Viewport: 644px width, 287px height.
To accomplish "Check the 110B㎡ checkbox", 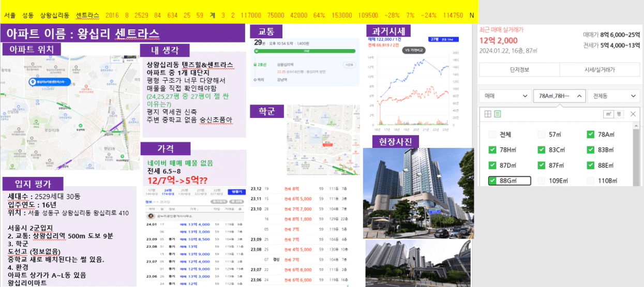I will 590,180.
